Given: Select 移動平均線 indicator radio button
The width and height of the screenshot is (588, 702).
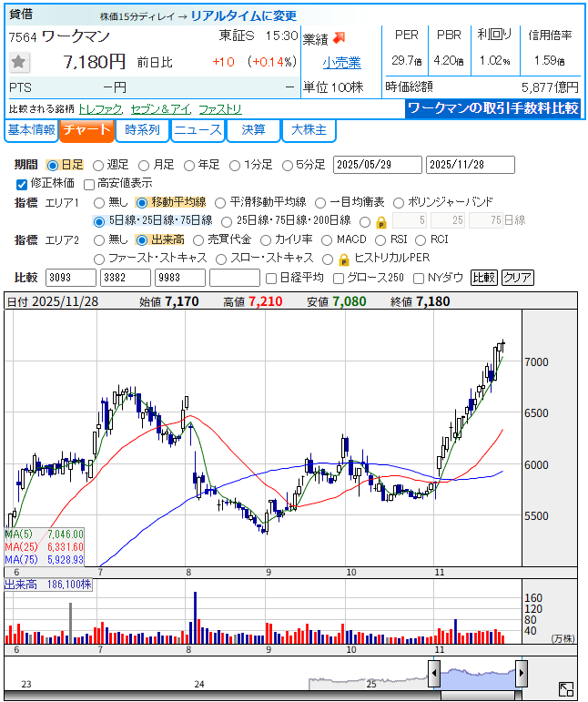Looking at the screenshot, I should pyautogui.click(x=141, y=203).
